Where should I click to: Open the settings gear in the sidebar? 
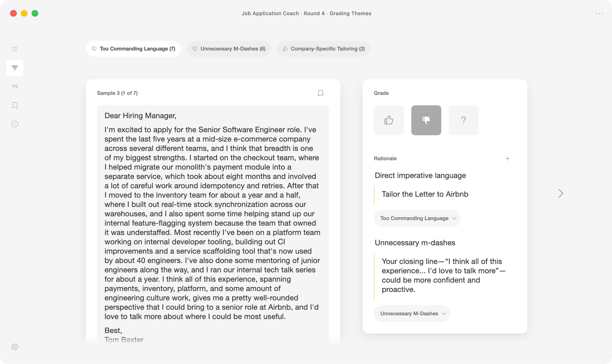tap(15, 347)
